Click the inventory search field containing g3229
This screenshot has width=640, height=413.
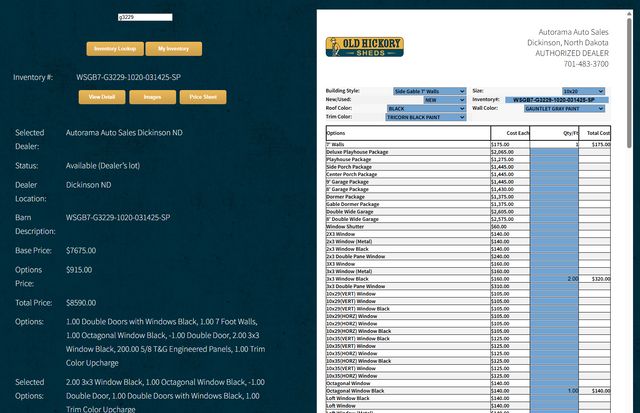click(143, 17)
